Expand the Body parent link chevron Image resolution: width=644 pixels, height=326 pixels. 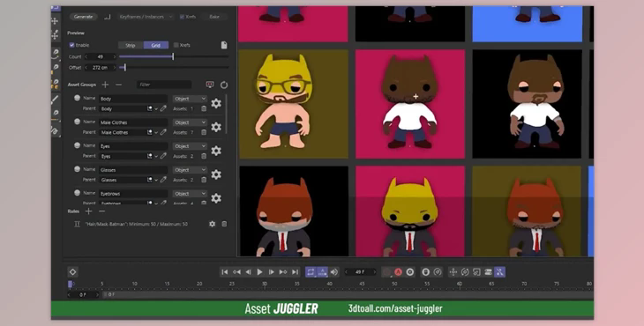pyautogui.click(x=156, y=109)
